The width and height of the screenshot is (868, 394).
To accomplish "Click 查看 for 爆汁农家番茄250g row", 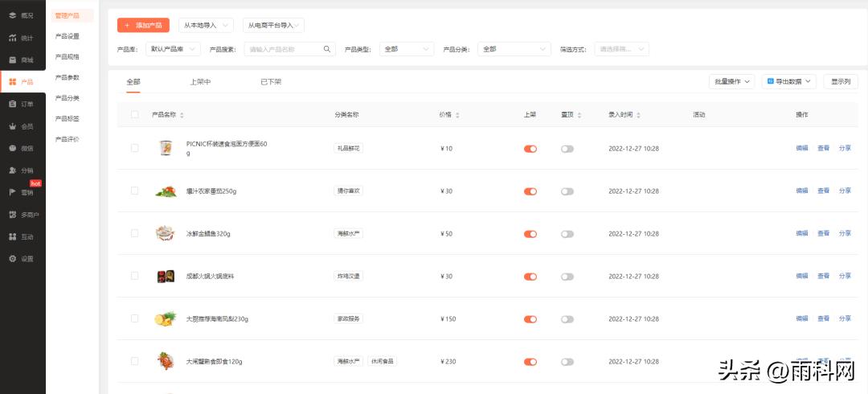I will point(823,191).
